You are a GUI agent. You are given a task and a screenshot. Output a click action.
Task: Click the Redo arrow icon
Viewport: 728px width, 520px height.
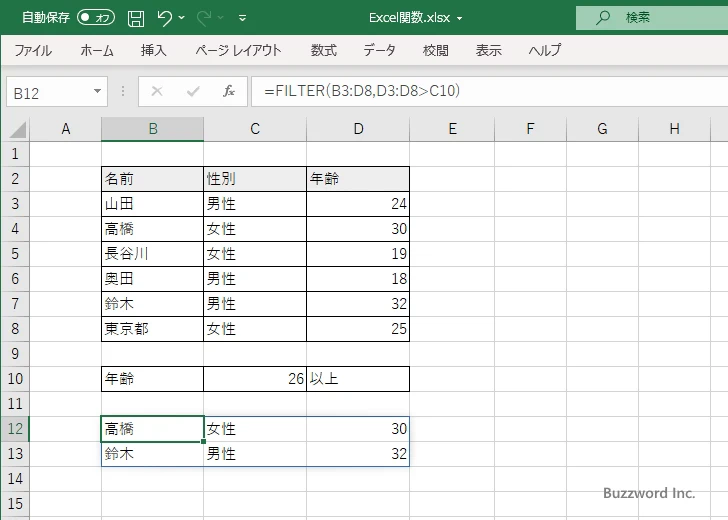(x=203, y=18)
